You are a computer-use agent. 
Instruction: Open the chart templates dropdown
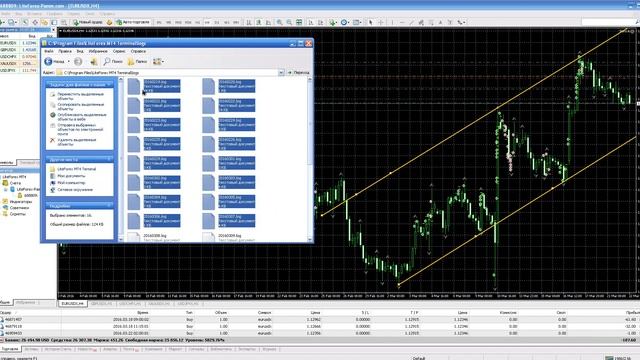pyautogui.click(x=357, y=22)
